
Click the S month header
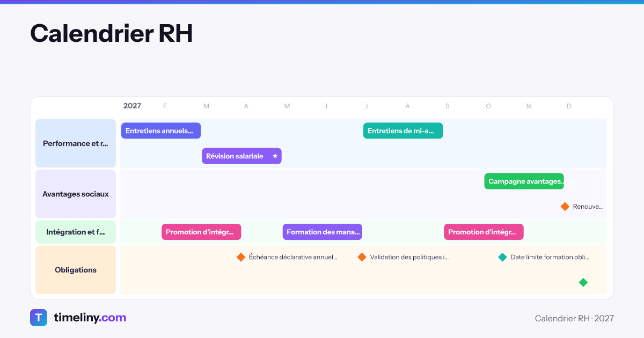[x=448, y=106]
